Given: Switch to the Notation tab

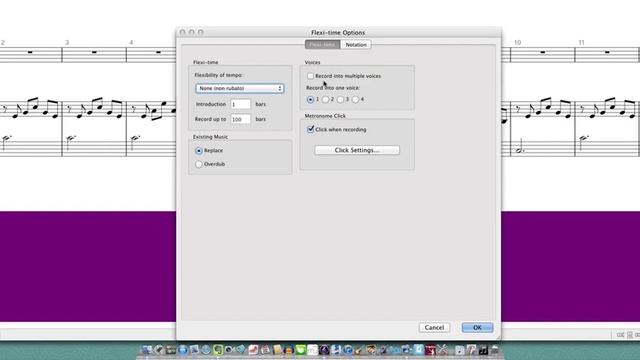Looking at the screenshot, I should click(356, 44).
